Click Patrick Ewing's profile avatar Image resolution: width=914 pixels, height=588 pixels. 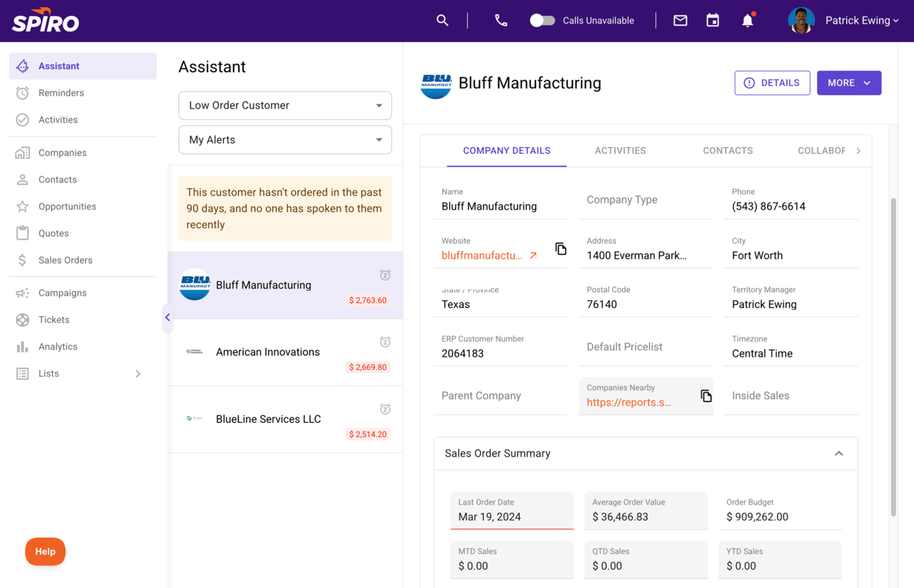tap(801, 20)
